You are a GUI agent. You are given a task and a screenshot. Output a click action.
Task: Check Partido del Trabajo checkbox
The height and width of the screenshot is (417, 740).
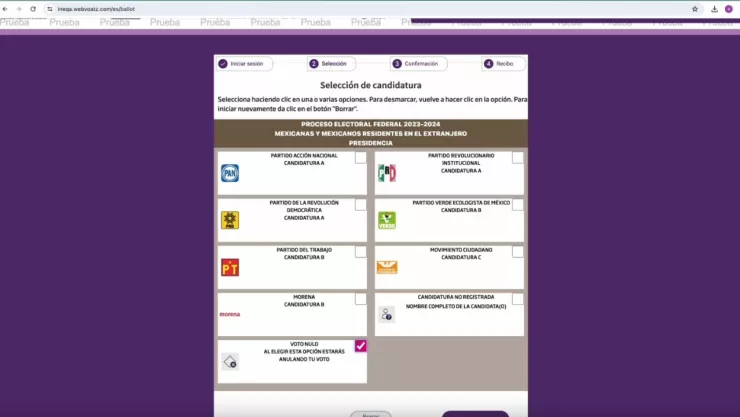[361, 252]
